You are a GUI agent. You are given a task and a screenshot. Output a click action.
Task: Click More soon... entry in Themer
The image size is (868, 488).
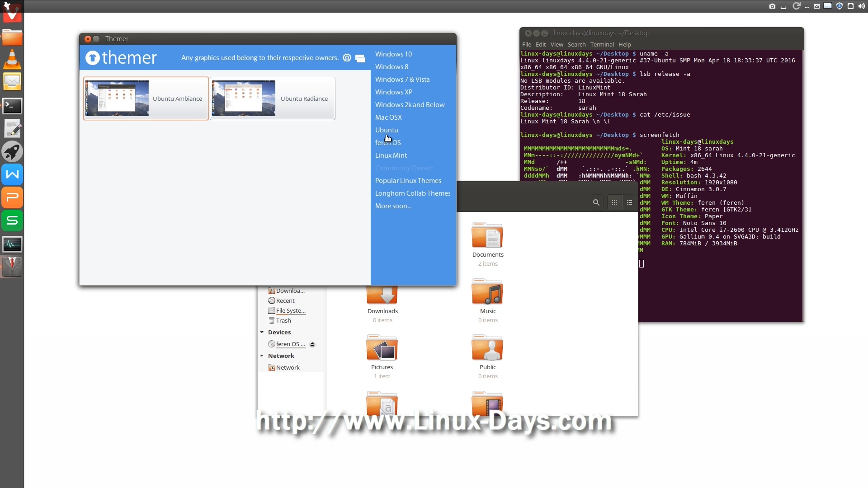(393, 206)
